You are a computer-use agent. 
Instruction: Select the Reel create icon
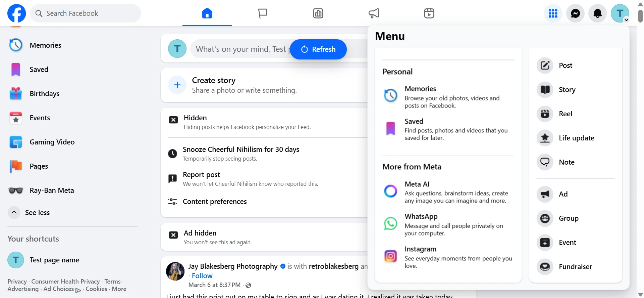[545, 114]
